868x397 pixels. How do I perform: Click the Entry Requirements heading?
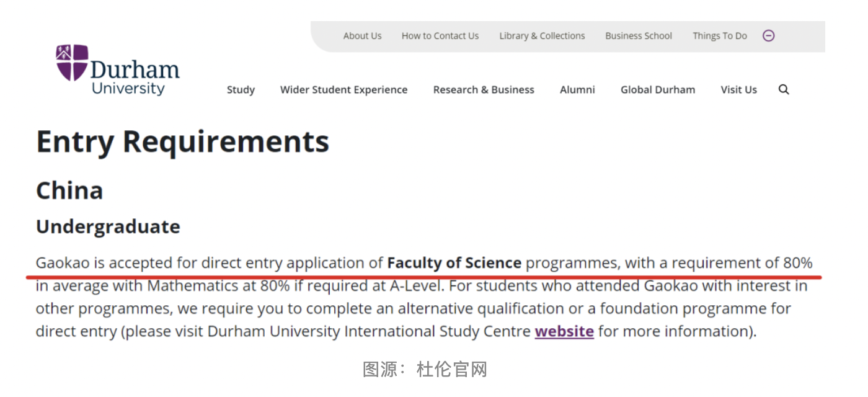point(182,141)
